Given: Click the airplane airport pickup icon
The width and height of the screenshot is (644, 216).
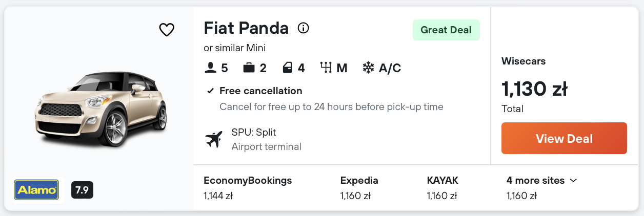Looking at the screenshot, I should (214, 139).
